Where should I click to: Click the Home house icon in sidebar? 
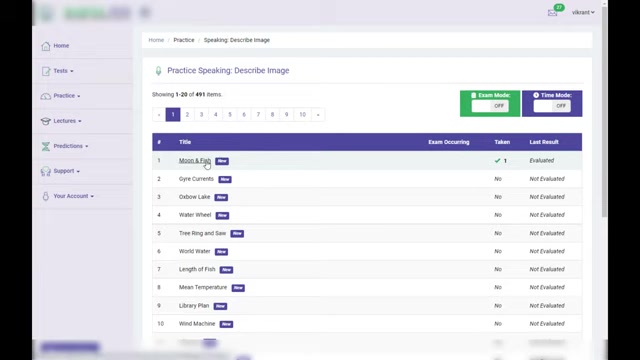pos(46,46)
